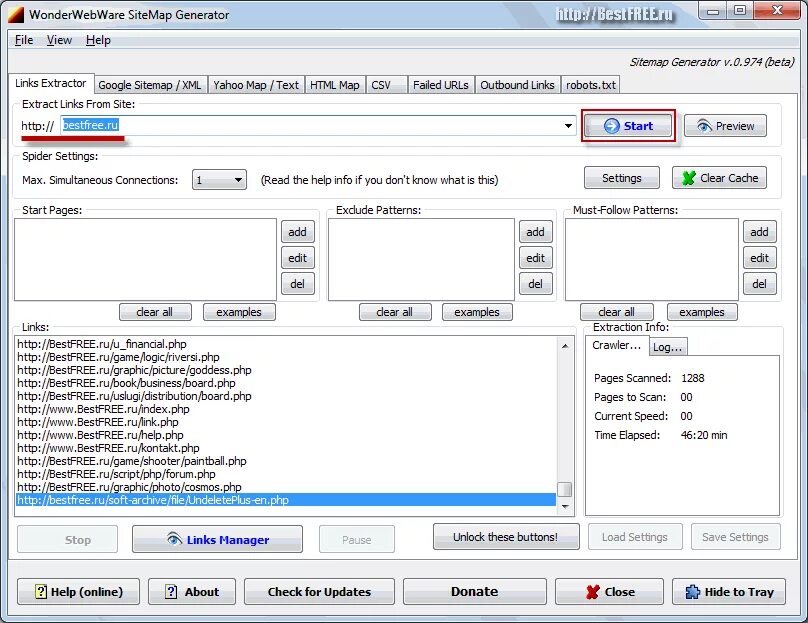The width and height of the screenshot is (808, 623).
Task: Click clear all under Must-Follow Patterns
Action: [617, 312]
